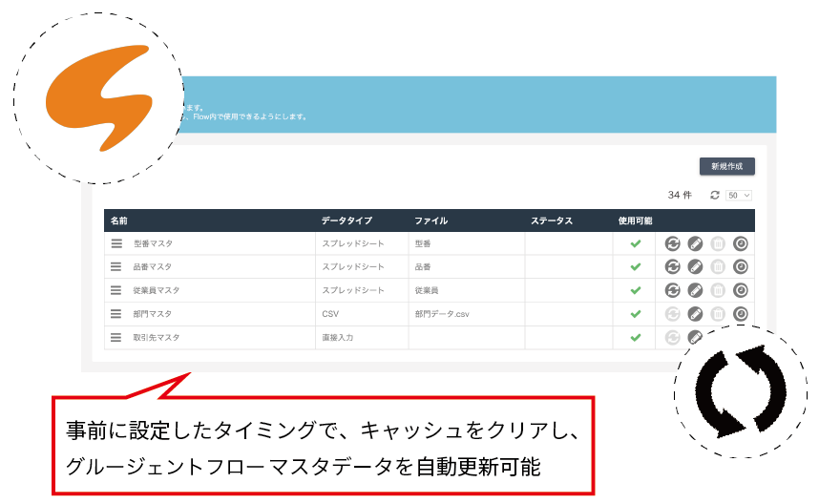Open the 部門データ.csv file entry
Viewport: 840px width, 504px height.
coord(442,314)
